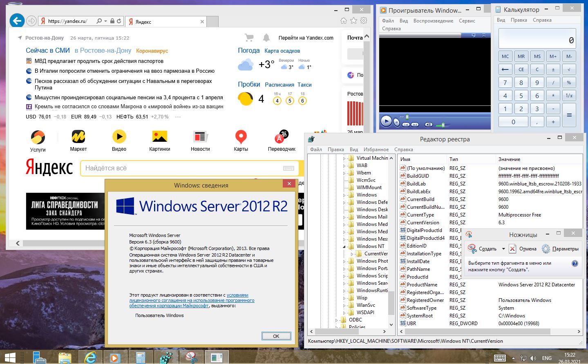Expand the Virtual Machine registry key
Viewport: 588px width, 364px height.
[x=344, y=158]
